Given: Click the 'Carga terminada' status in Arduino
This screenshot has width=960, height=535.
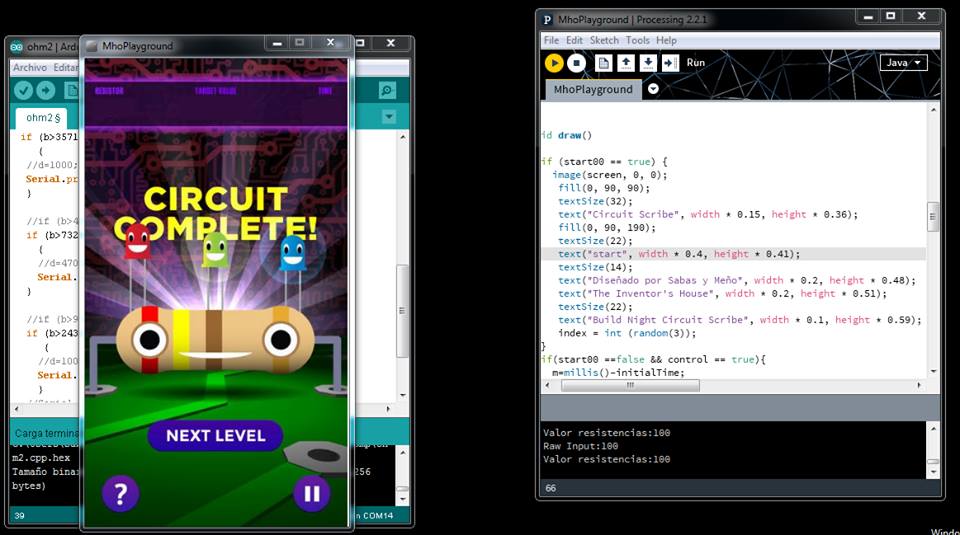Looking at the screenshot, I should [47, 433].
